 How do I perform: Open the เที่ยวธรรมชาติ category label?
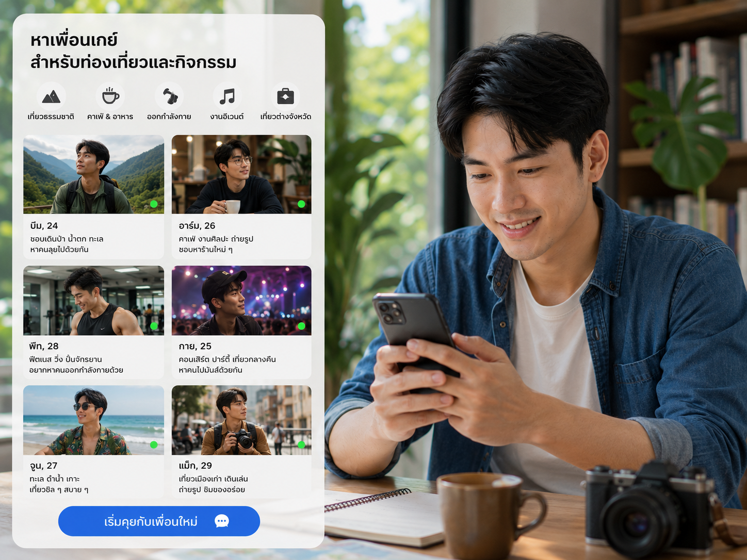pos(51,117)
